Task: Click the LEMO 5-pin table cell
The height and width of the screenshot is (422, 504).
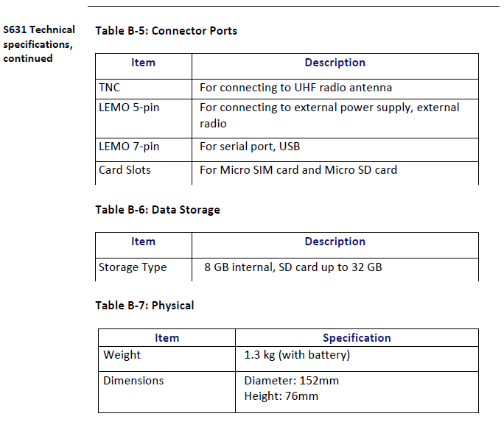Action: click(129, 108)
